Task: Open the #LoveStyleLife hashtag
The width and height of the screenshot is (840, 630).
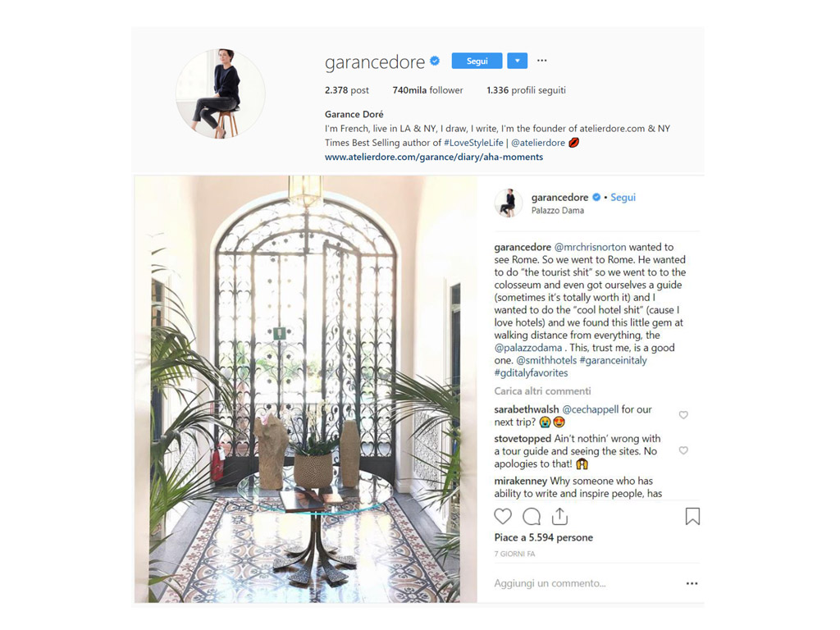Action: (473, 143)
